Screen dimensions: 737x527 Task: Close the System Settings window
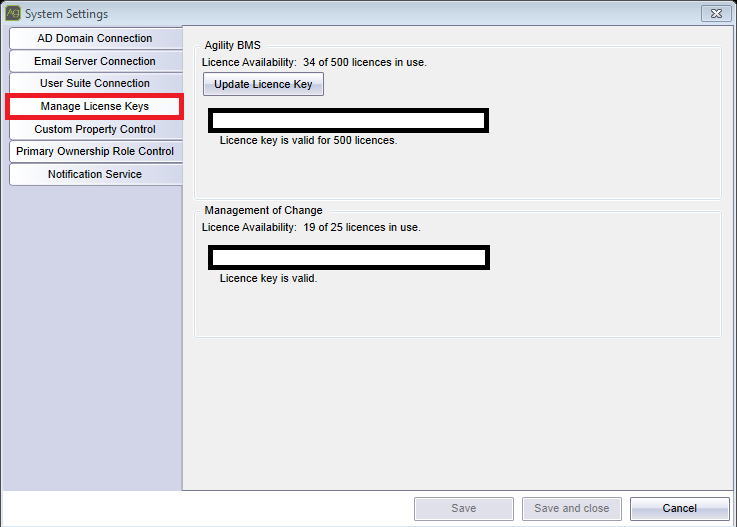click(716, 14)
